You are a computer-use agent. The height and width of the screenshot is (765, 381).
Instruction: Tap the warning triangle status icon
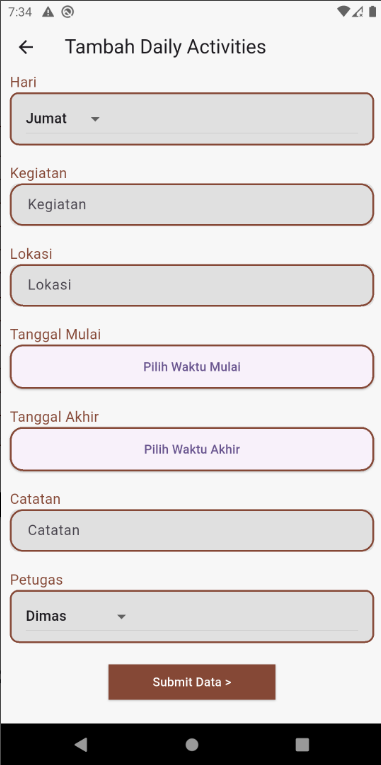48,12
